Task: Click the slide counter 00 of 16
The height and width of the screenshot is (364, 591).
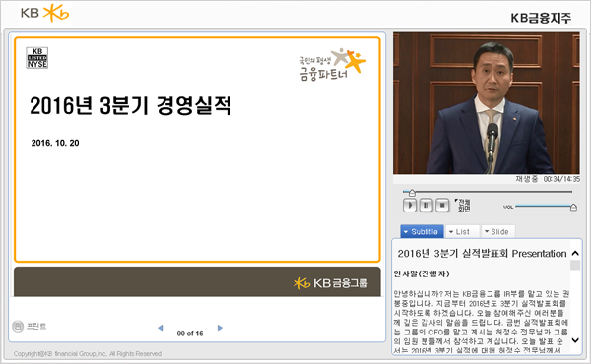Action: pos(190,334)
